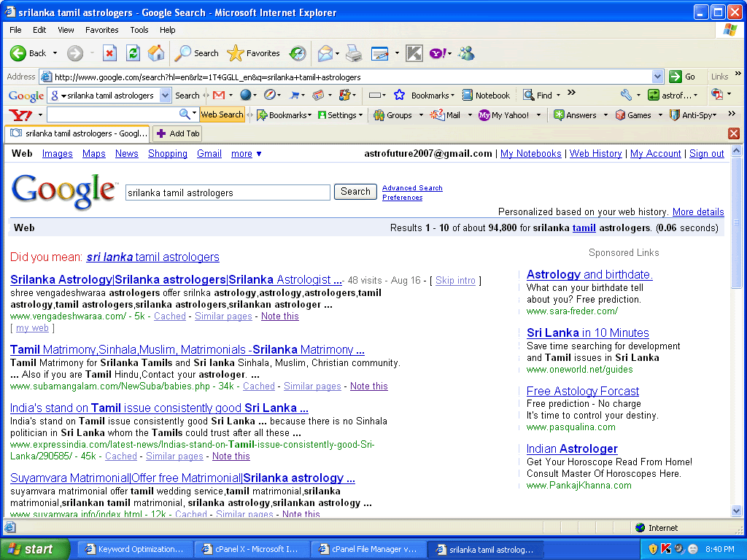Click the Google page Search button
The image size is (747, 560).
355,192
